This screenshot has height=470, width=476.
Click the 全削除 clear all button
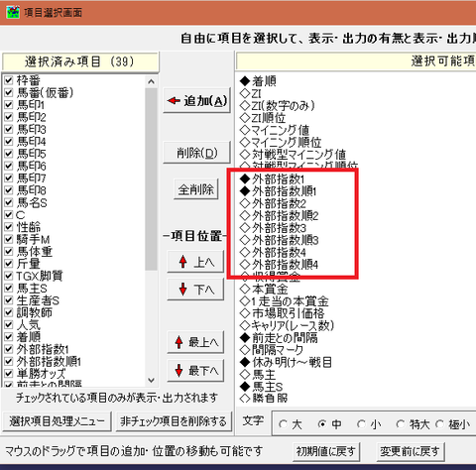click(x=196, y=189)
